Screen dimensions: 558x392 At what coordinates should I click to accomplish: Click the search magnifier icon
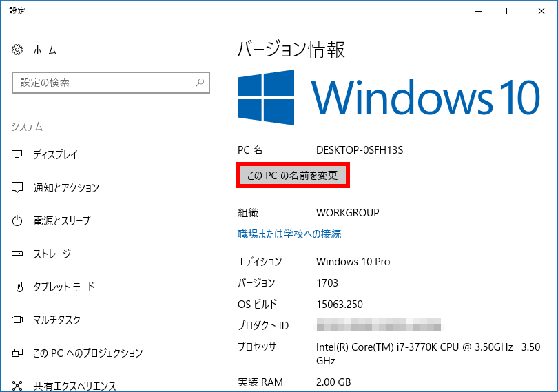tap(200, 83)
